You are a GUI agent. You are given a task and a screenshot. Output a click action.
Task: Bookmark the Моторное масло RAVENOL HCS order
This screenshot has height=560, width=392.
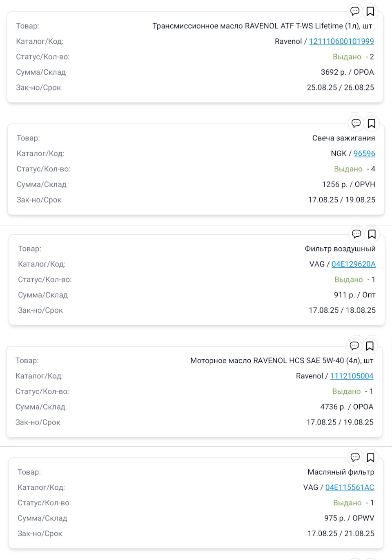click(x=370, y=346)
